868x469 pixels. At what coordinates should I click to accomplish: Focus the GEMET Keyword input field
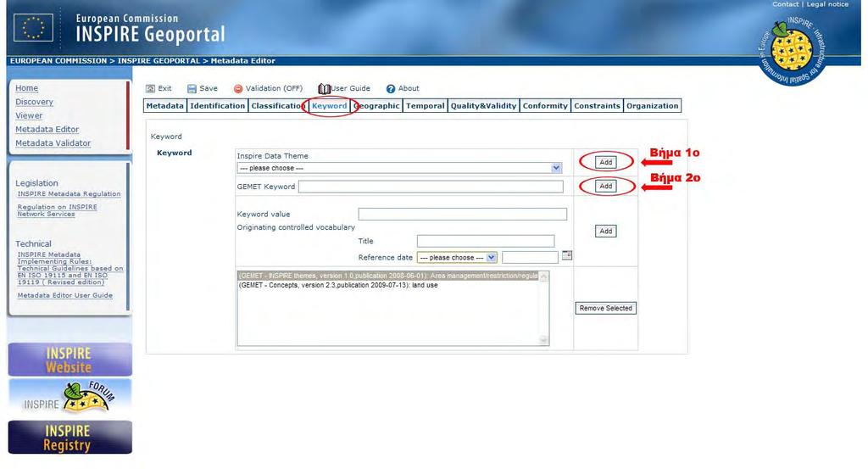click(431, 187)
